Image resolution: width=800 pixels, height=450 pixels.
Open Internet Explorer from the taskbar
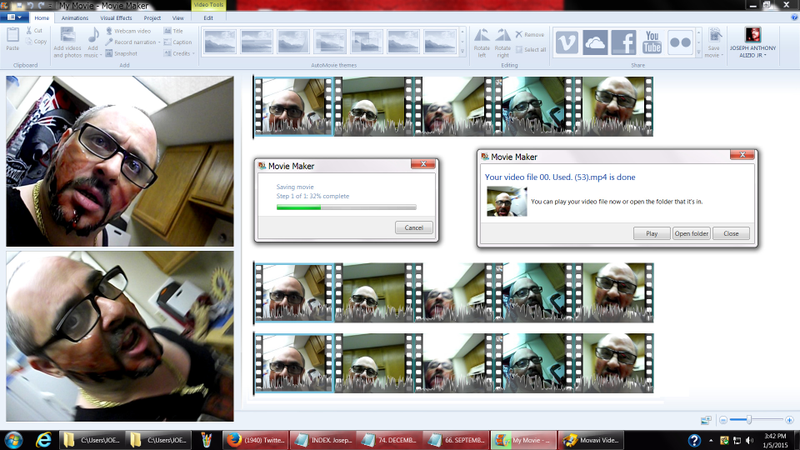click(x=43, y=440)
